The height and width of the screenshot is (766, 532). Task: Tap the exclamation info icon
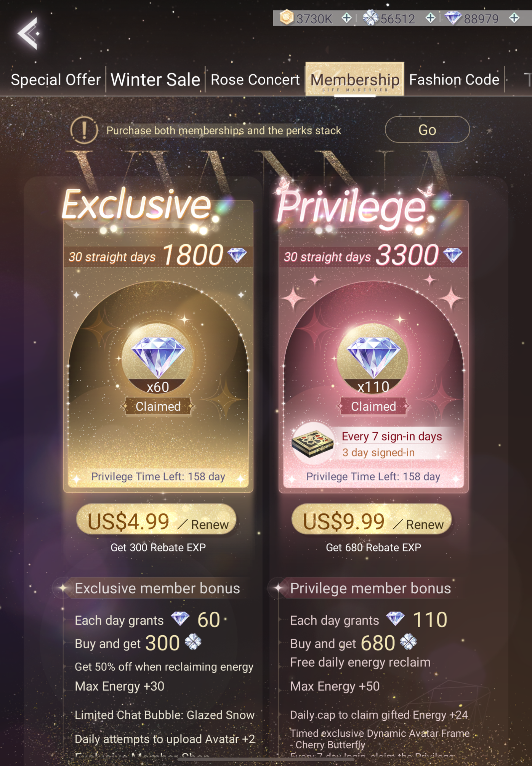click(84, 130)
